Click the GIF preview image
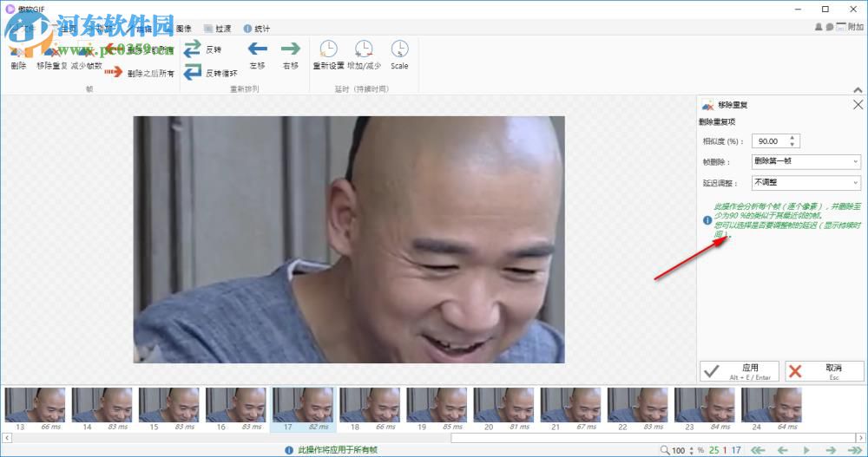868x457 pixels. click(x=349, y=239)
